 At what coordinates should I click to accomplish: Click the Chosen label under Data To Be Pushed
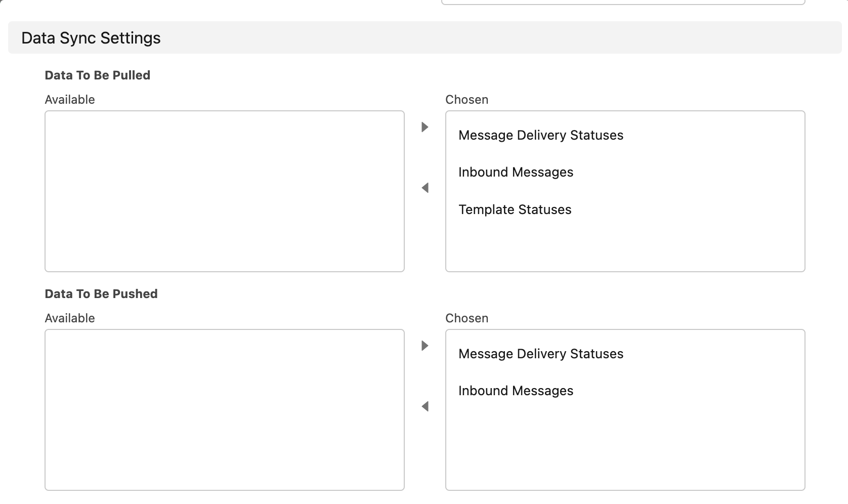tap(467, 318)
